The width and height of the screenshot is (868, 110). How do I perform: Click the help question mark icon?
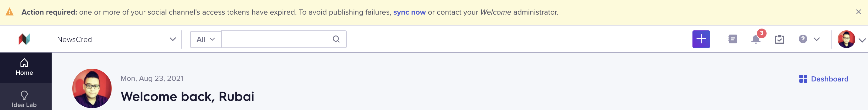803,39
